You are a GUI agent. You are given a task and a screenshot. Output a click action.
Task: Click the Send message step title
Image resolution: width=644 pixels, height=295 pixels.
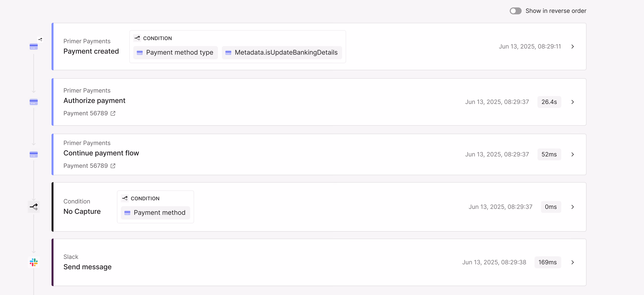click(x=87, y=267)
